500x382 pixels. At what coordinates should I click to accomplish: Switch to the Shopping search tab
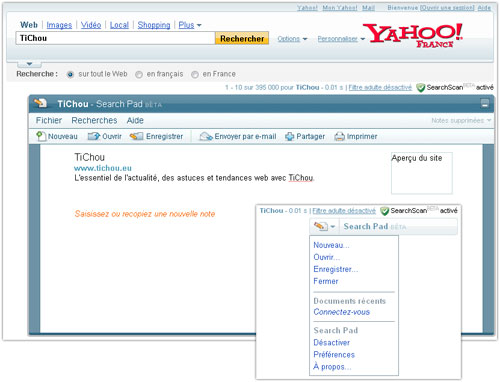(154, 25)
